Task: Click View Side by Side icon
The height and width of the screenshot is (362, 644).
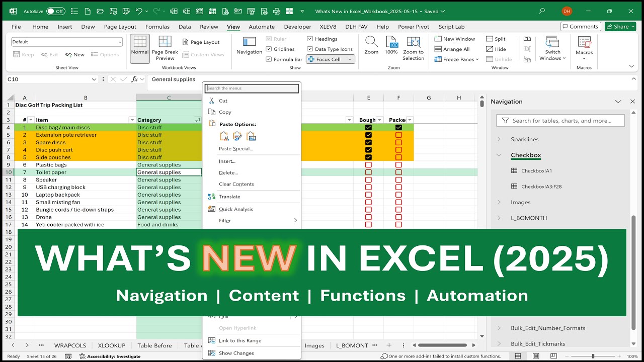Action: 527,39
